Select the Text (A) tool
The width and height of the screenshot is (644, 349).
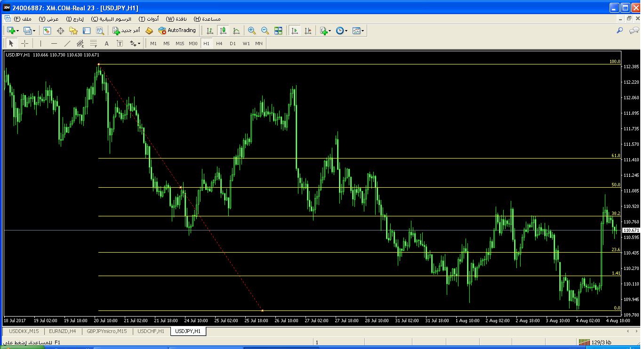107,43
